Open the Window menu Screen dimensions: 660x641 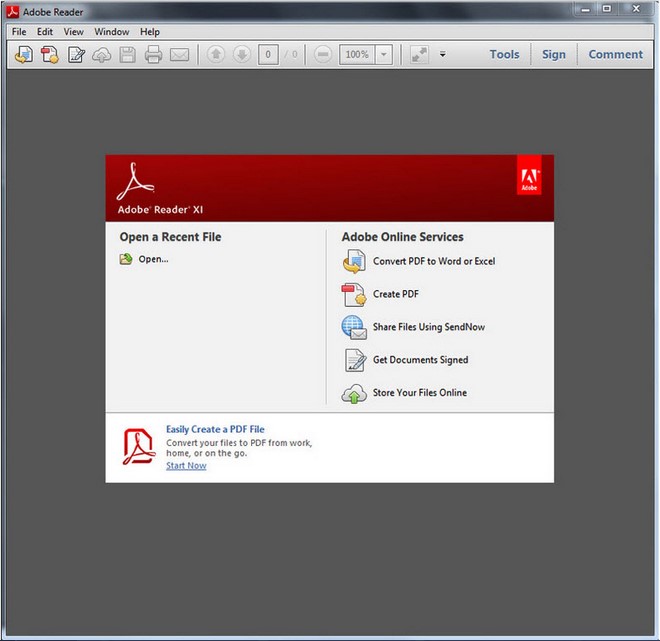(x=112, y=32)
